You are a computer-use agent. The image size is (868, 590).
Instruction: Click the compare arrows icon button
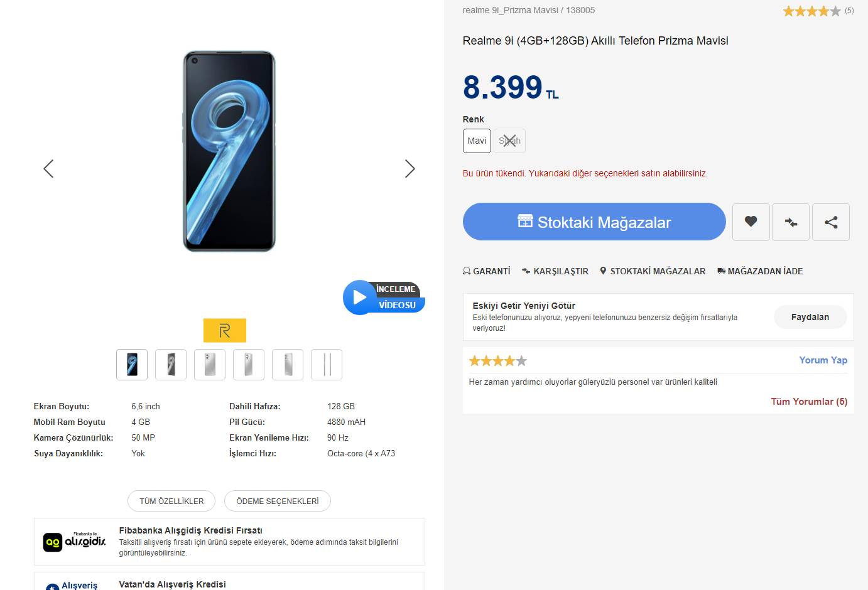pyautogui.click(x=791, y=222)
